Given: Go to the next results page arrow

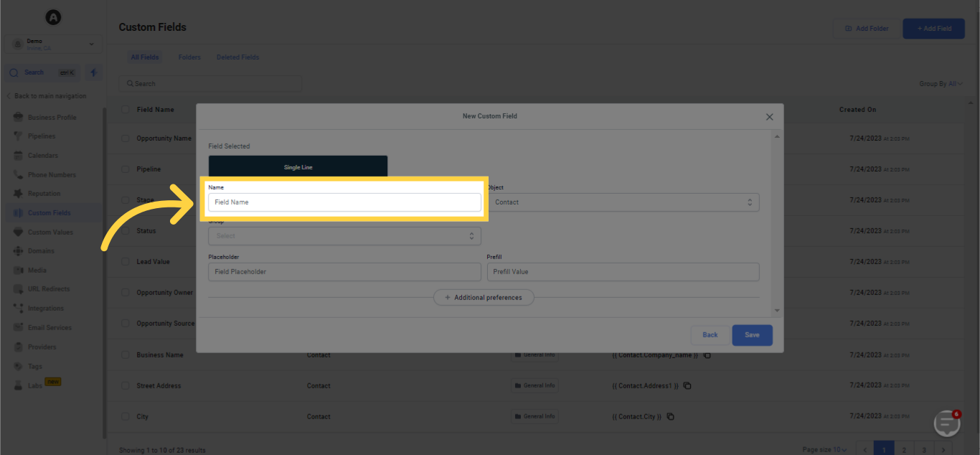Looking at the screenshot, I should (x=944, y=450).
